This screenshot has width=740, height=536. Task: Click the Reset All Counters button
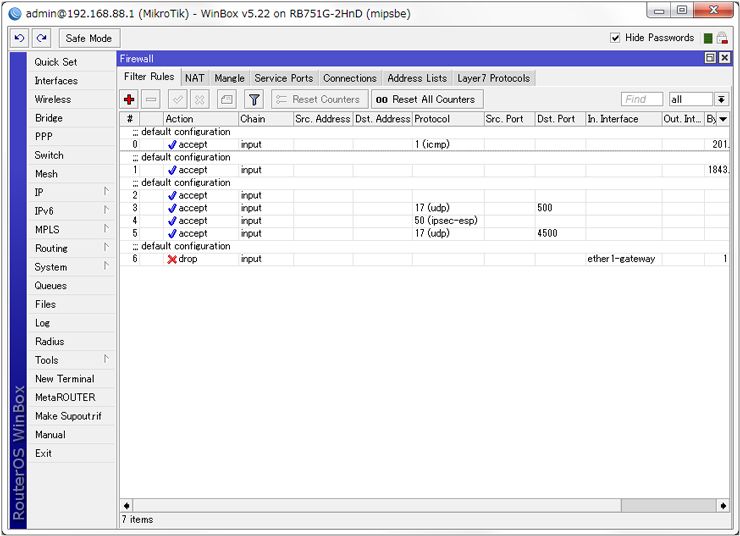point(427,100)
